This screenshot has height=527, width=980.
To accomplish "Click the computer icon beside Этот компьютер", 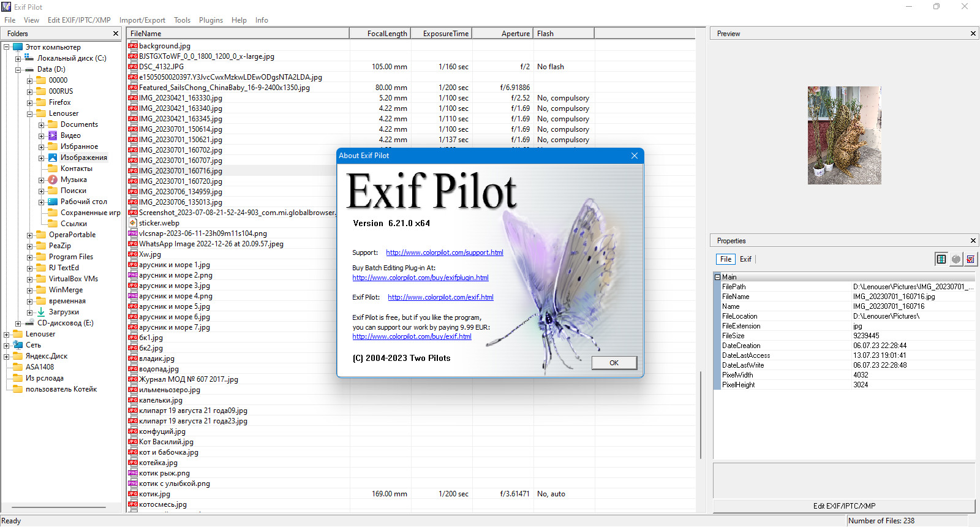I will click(x=18, y=47).
